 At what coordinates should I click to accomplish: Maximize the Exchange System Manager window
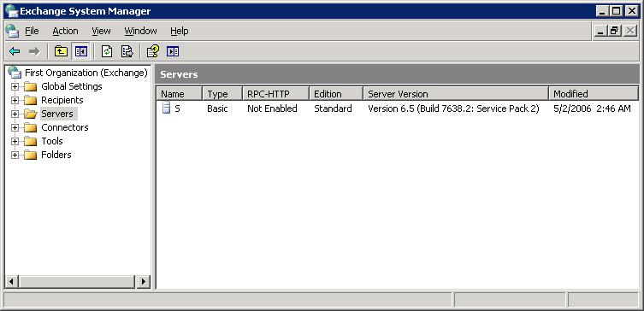tap(617, 11)
